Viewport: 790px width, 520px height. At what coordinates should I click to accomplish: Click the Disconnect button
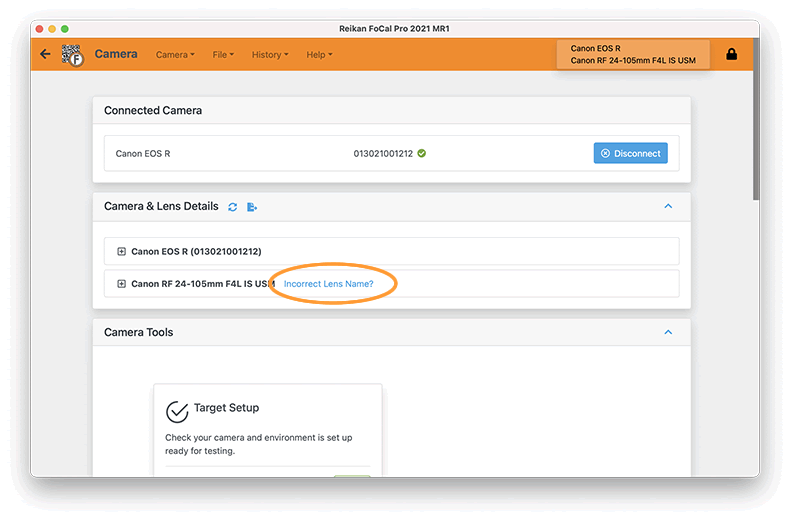[x=630, y=153]
